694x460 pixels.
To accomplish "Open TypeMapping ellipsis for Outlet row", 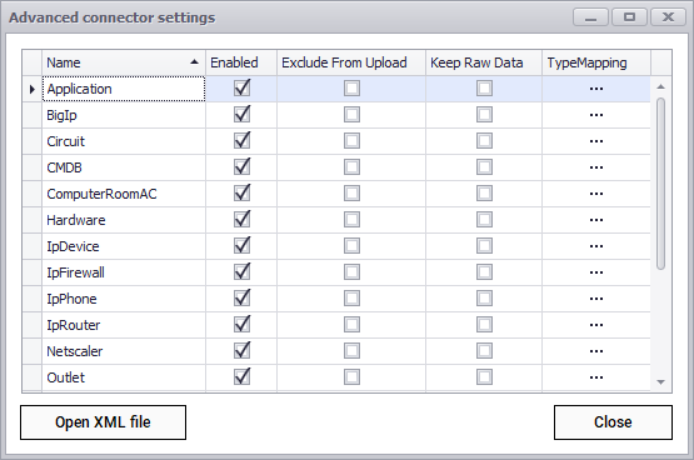I will (596, 377).
